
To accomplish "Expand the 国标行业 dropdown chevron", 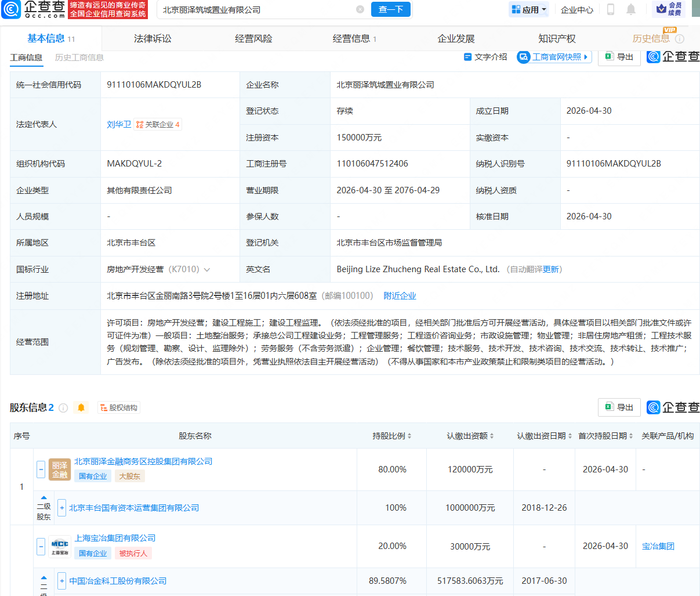I will [x=207, y=269].
